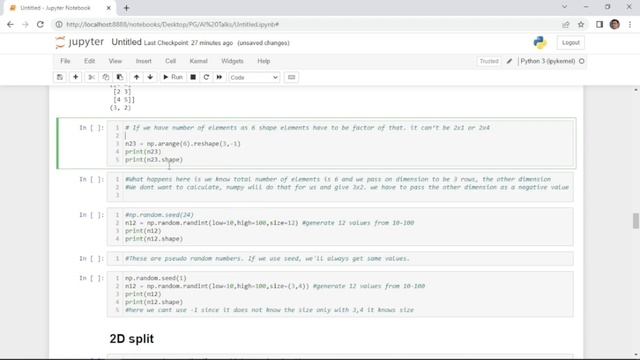
Task: Paste cells below using the toolbar icon
Action: [120, 77]
